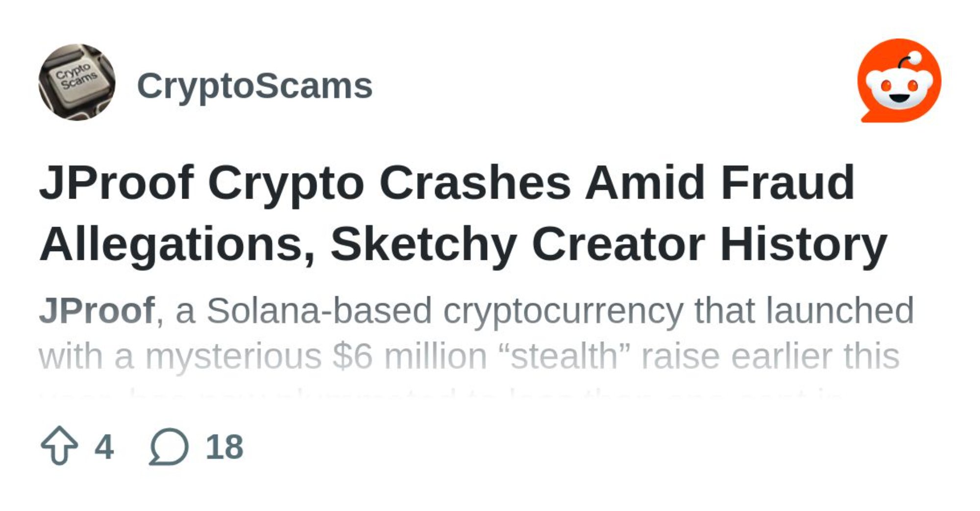This screenshot has width=980, height=511.
Task: Open comments via the speech bubble icon
Action: 169,446
